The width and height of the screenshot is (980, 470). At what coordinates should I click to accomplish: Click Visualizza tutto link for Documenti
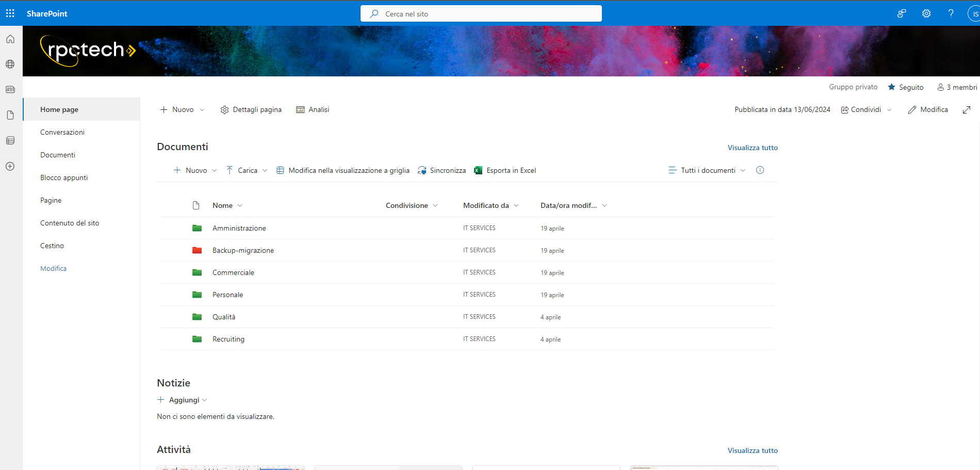(x=752, y=148)
